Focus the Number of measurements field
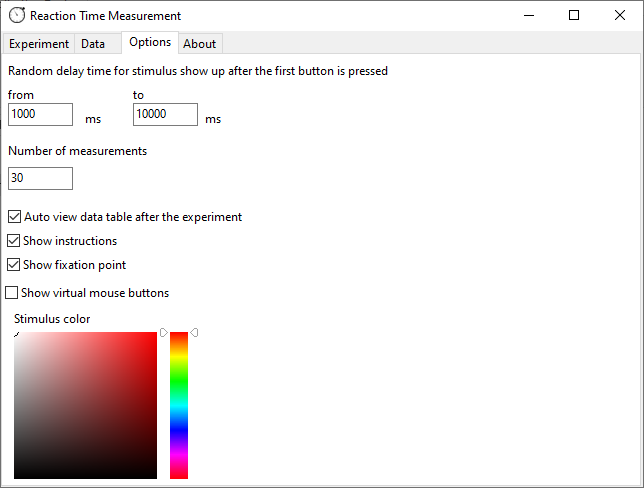The width and height of the screenshot is (644, 488). (x=40, y=178)
